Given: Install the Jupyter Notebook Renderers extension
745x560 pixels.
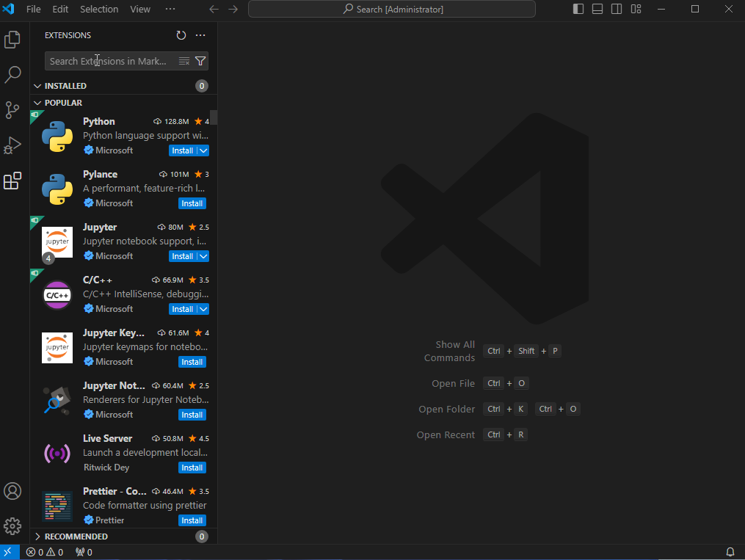Looking at the screenshot, I should (192, 415).
